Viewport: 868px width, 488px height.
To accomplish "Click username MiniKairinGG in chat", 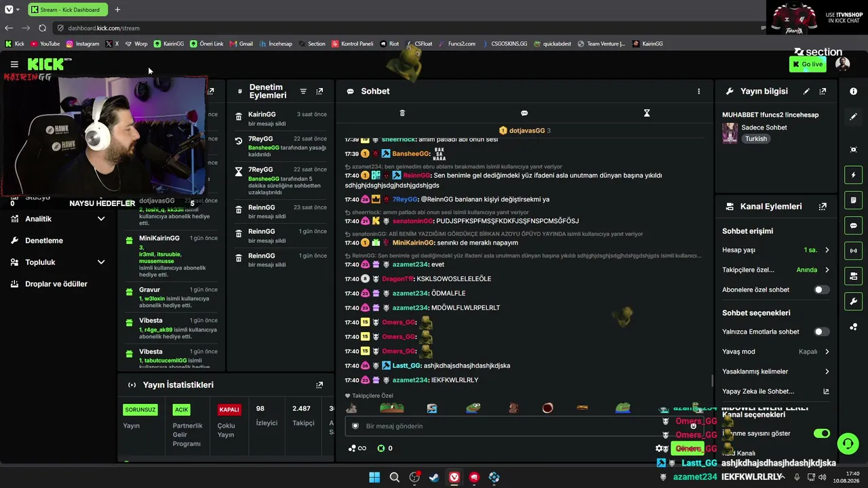I will pos(413,243).
